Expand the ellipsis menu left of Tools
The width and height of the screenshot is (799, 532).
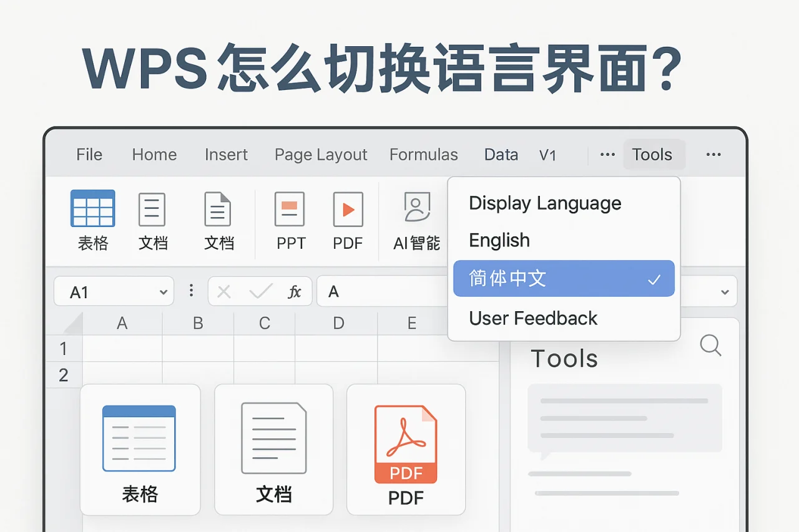click(x=606, y=155)
